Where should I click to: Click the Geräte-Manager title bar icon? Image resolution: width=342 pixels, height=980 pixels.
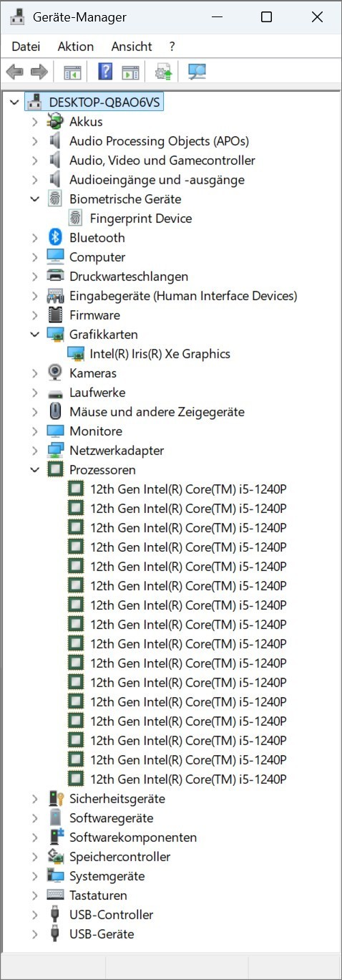(18, 17)
